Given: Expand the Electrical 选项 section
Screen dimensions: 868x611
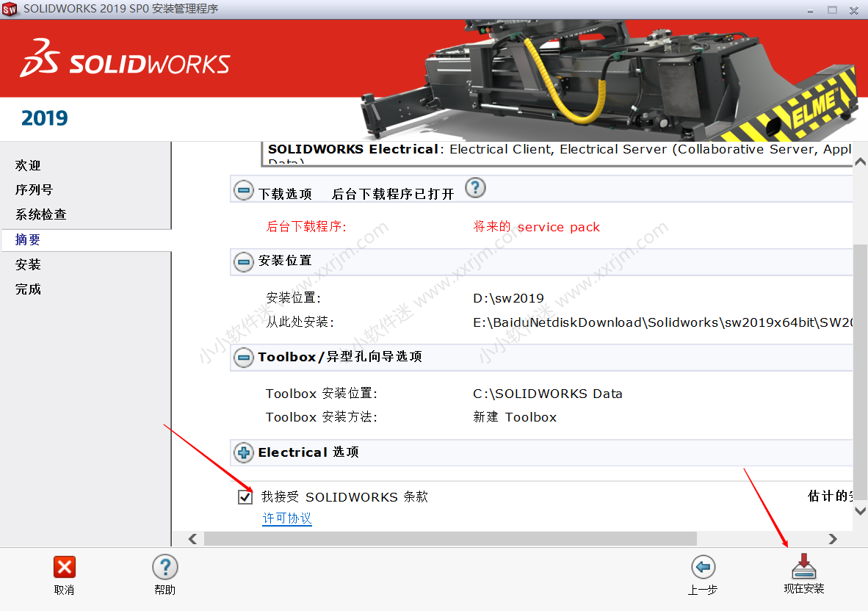Looking at the screenshot, I should (243, 452).
